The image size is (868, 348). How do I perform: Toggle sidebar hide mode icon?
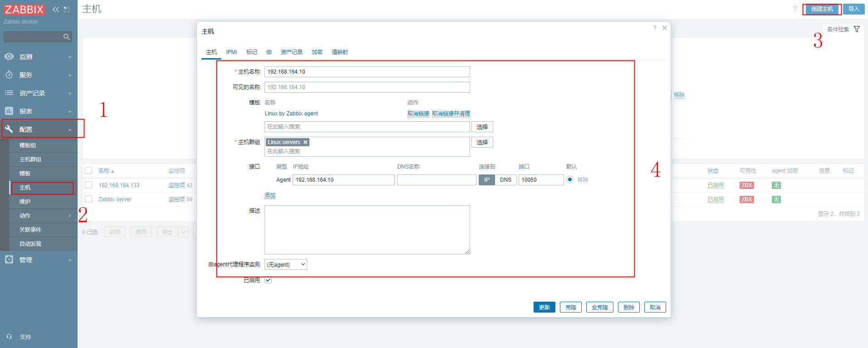click(x=67, y=10)
